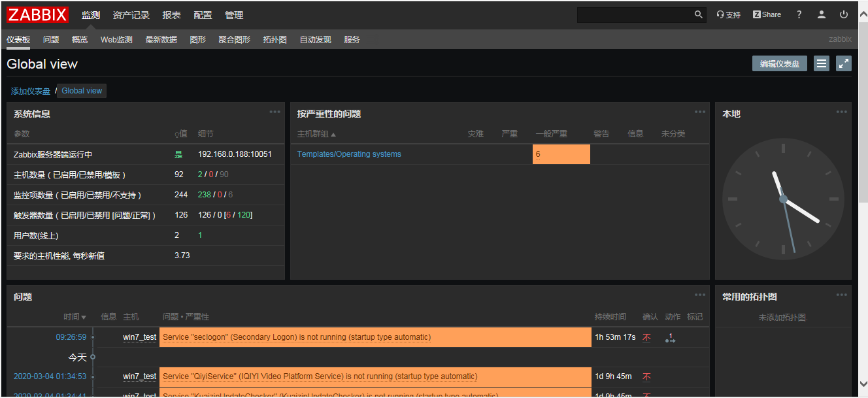This screenshot has width=868, height=398.
Task: Select the 问题 submenu tab
Action: [51, 40]
